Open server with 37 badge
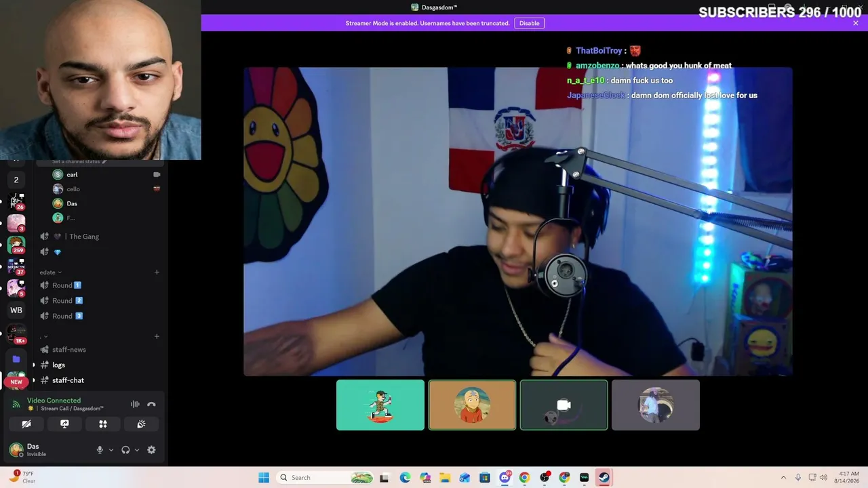Image resolution: width=868 pixels, height=488 pixels. click(x=16, y=266)
